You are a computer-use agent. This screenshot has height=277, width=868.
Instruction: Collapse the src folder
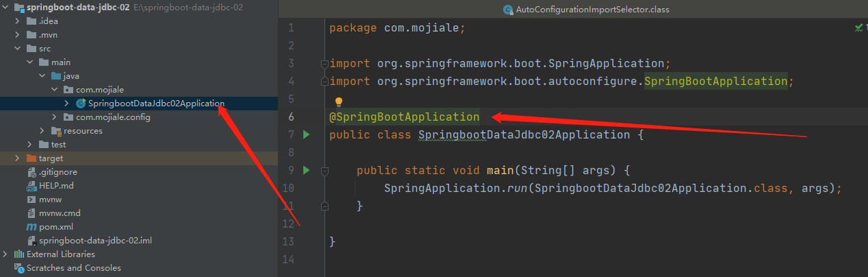tap(18, 49)
